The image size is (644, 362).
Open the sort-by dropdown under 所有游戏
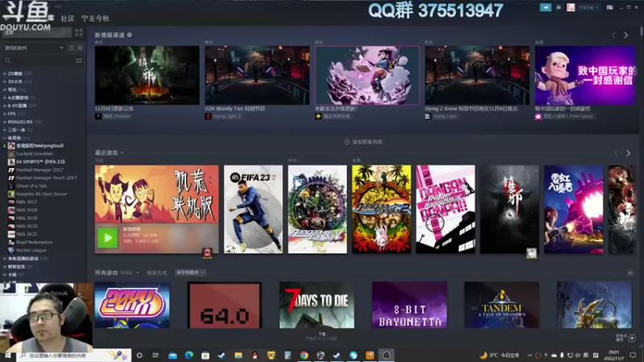coord(190,273)
